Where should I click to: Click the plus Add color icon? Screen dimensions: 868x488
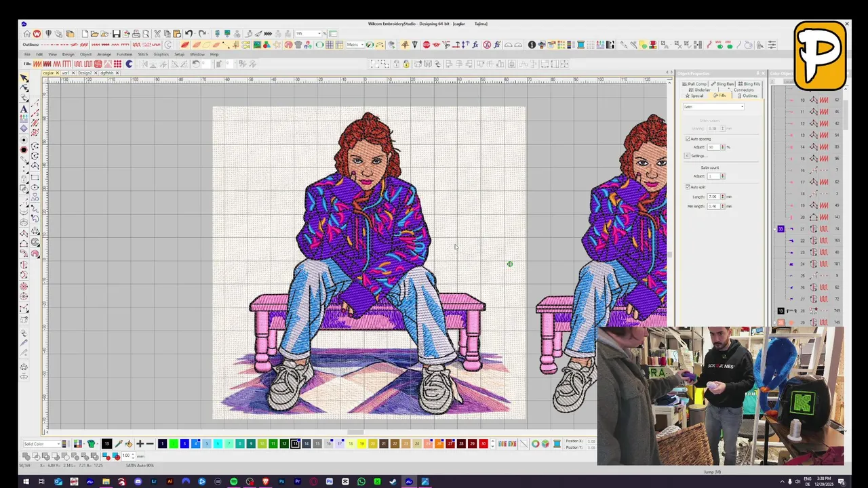coord(140,444)
